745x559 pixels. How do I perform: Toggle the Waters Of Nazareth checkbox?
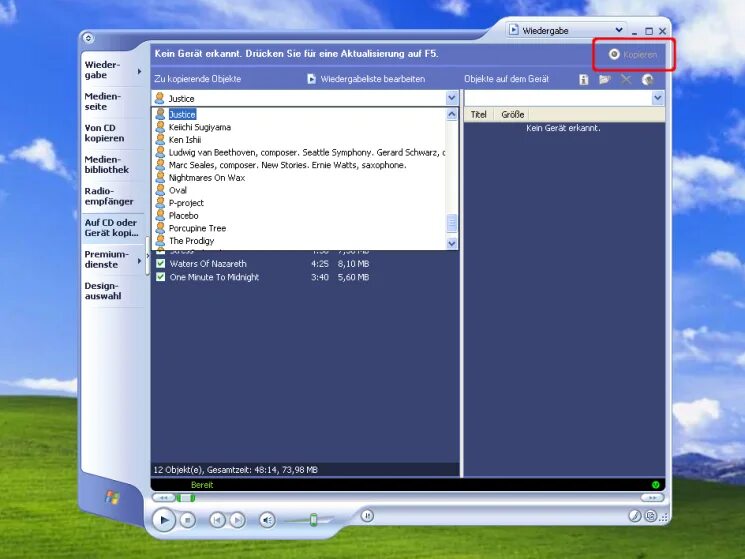[x=161, y=264]
